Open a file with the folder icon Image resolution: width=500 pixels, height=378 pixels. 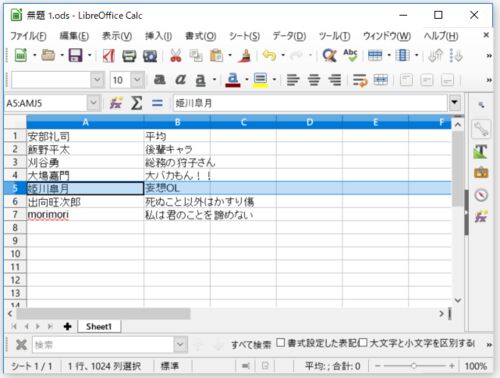[x=48, y=55]
